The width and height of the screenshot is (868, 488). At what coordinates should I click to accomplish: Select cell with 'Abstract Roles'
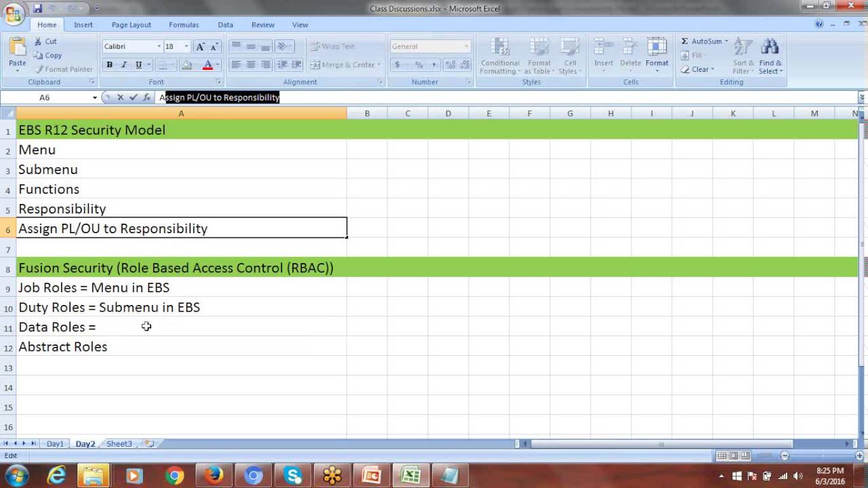coord(181,346)
